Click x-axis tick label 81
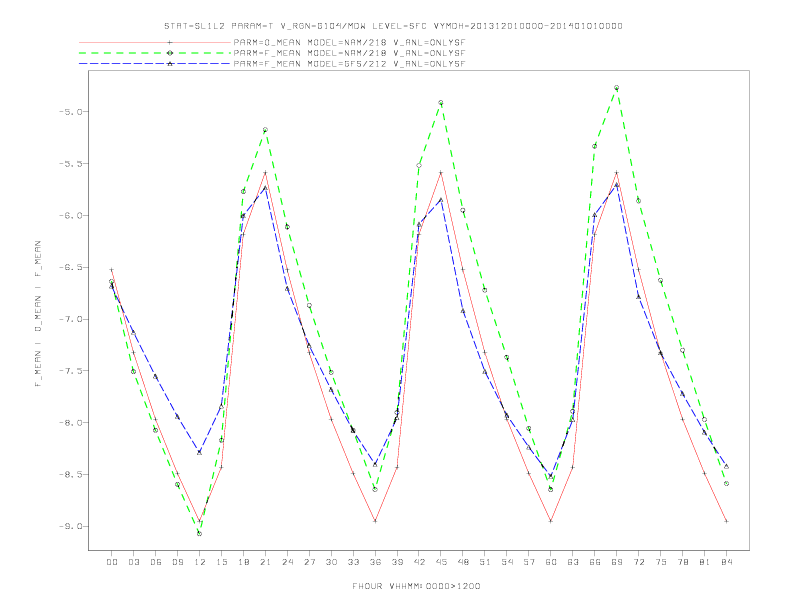Screen dimensions: 792x612 pos(705,562)
